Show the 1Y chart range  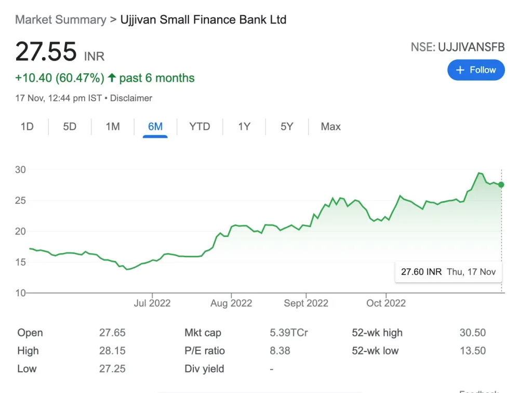[x=244, y=127]
